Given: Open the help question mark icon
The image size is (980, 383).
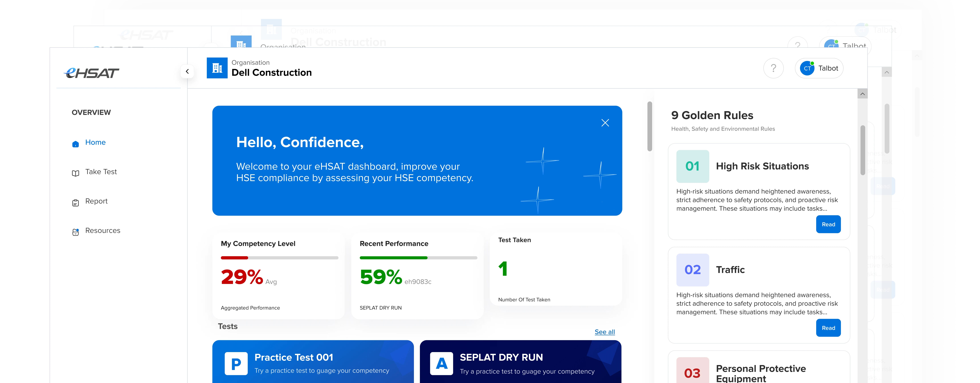Looking at the screenshot, I should [773, 68].
